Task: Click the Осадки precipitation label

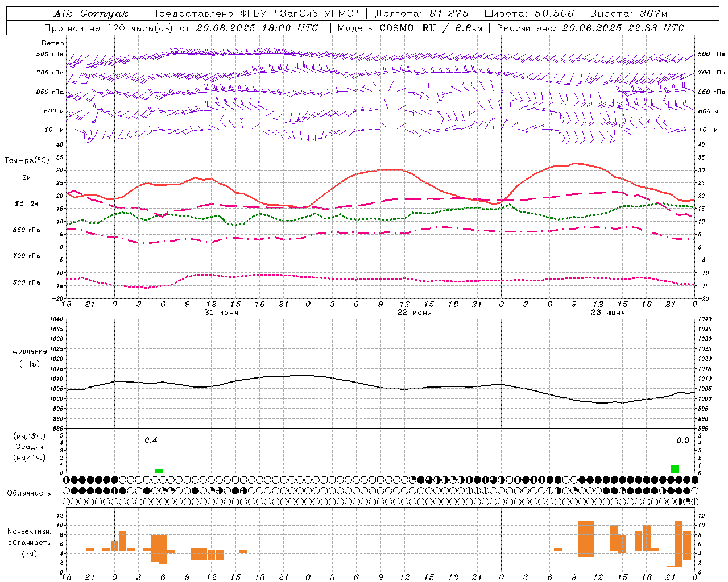Action: coord(30,447)
